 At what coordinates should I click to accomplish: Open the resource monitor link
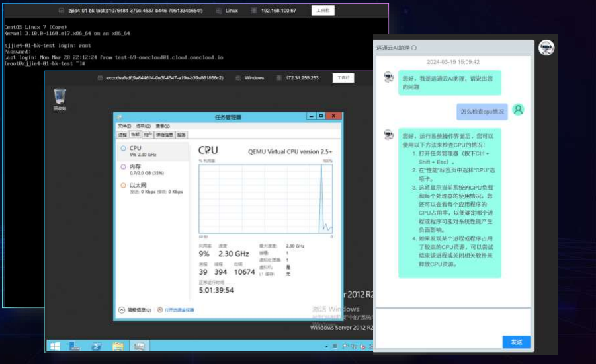179,310
